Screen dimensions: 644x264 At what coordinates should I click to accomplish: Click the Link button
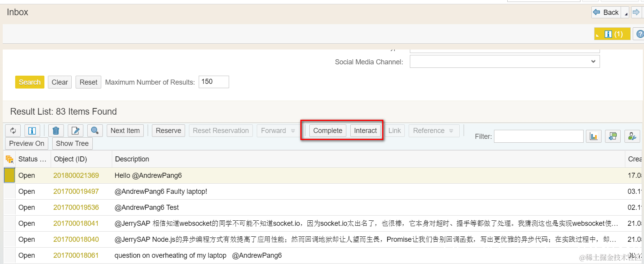coord(395,131)
